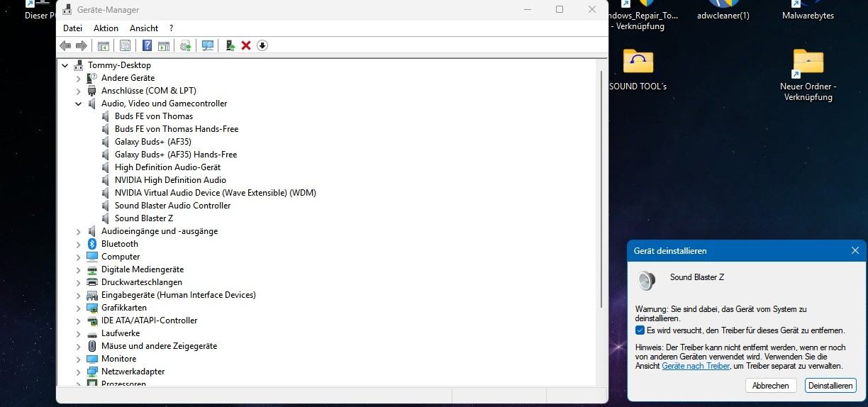868x407 pixels.
Task: Follow the Geräte nach Treiber link
Action: [696, 366]
